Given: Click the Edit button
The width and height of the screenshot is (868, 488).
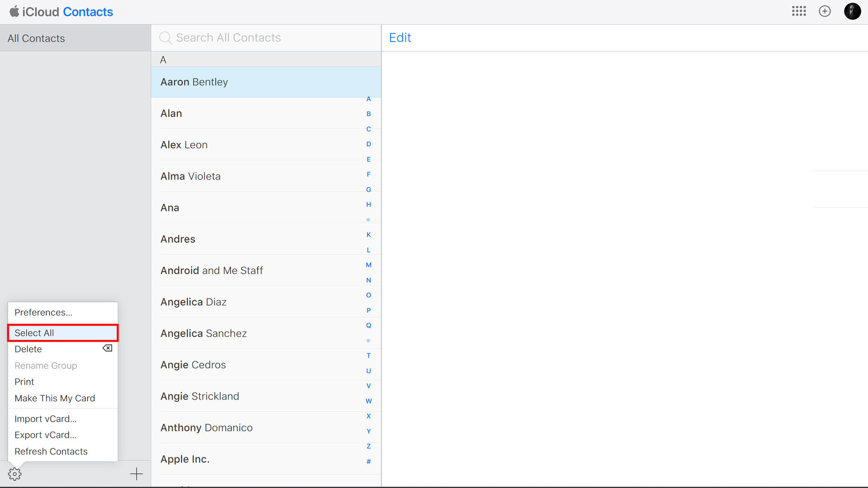Looking at the screenshot, I should pos(400,38).
